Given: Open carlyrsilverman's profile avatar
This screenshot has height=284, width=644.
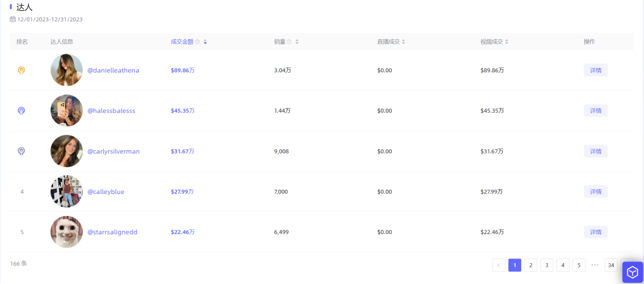Looking at the screenshot, I should [67, 151].
